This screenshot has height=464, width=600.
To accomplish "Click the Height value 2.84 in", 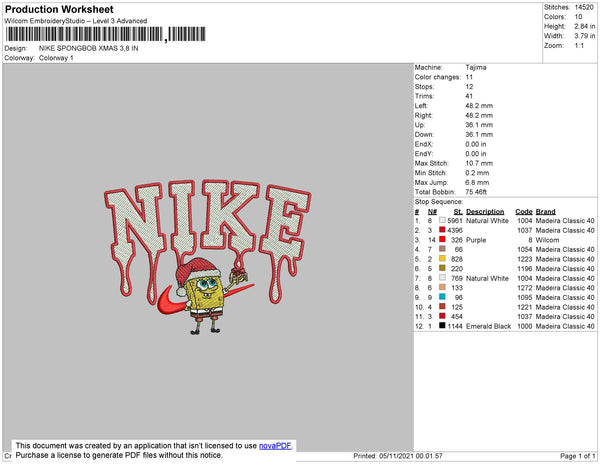I will [585, 26].
